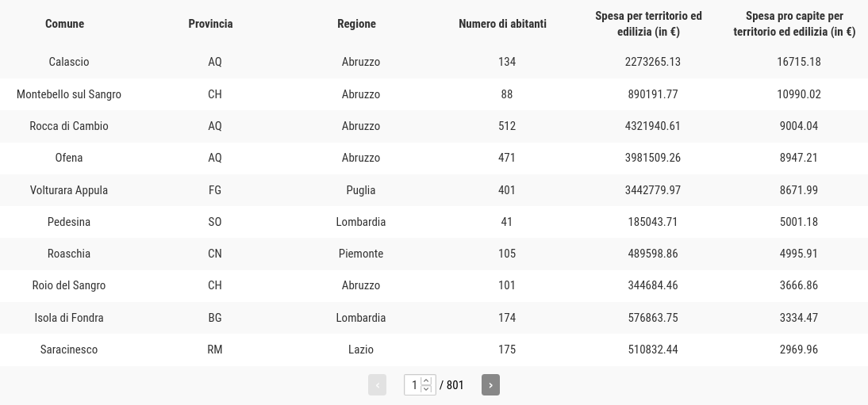The image size is (868, 405).
Task: Click the Regione column header
Action: coord(356,24)
